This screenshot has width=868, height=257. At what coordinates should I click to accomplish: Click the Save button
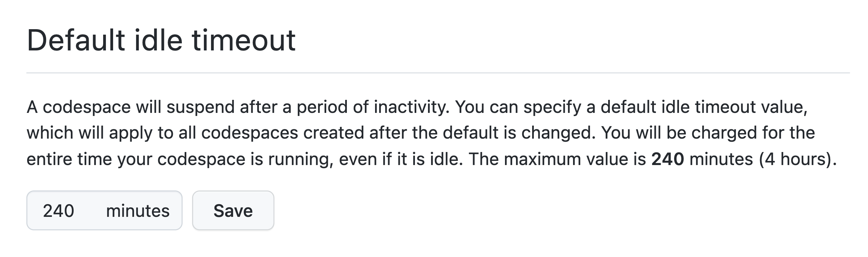coord(233,210)
